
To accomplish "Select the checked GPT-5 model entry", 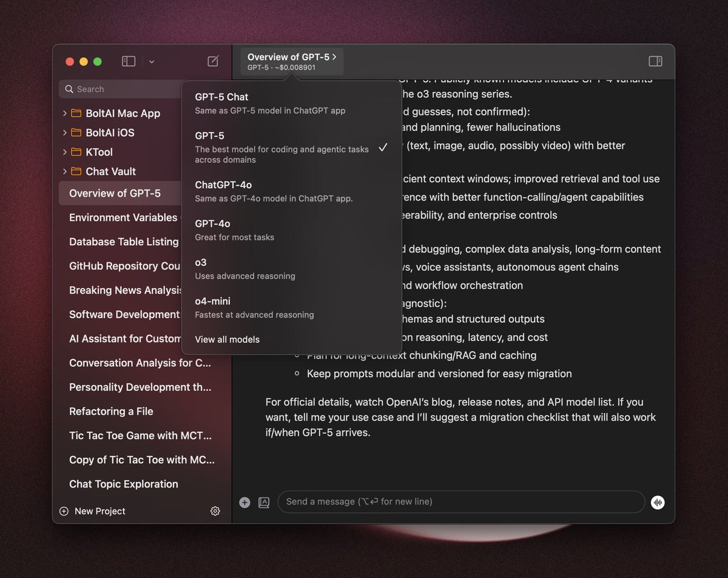I will [291, 147].
